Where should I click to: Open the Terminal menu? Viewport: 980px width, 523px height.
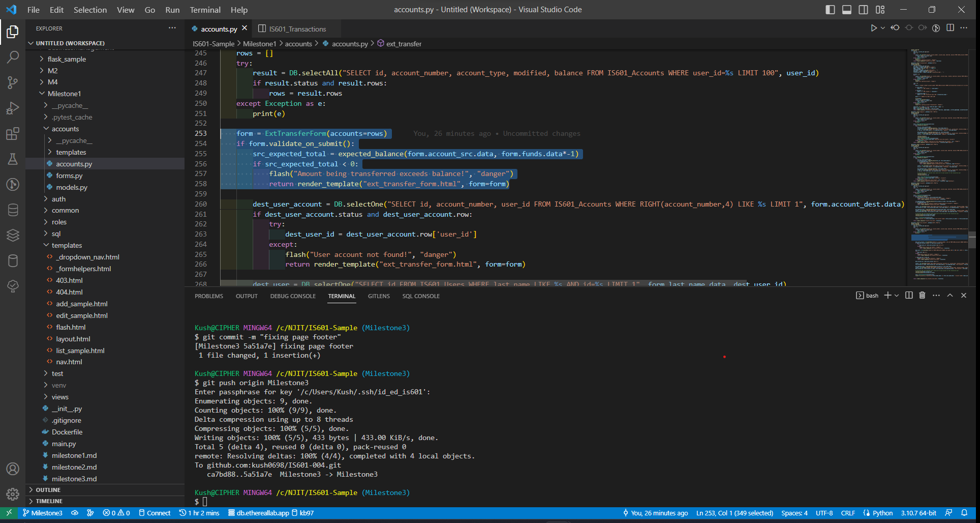click(205, 10)
